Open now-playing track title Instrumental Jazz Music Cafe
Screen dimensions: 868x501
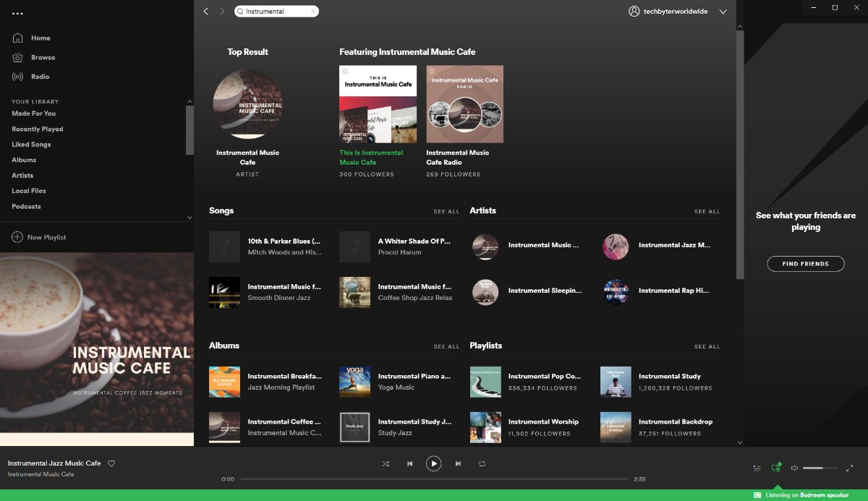click(x=54, y=463)
